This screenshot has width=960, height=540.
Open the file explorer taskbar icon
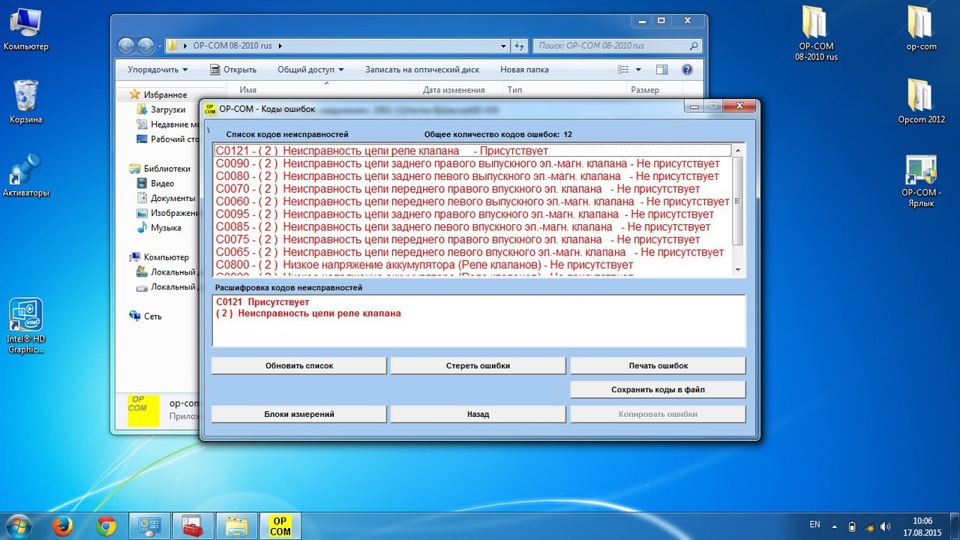(236, 526)
